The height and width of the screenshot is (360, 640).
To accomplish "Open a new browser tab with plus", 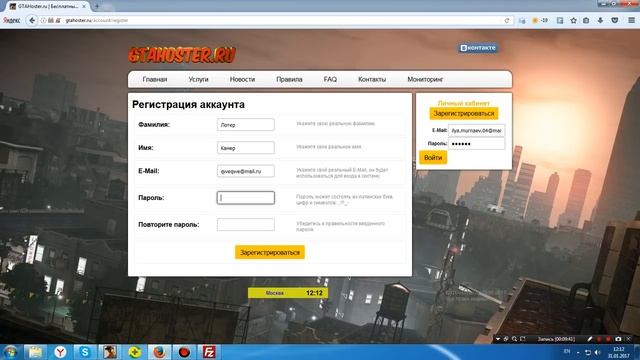I will click(x=97, y=6).
